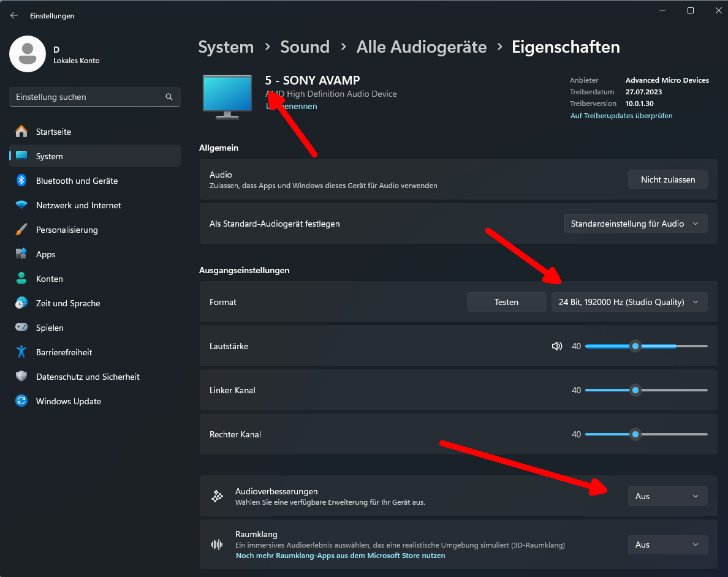The image size is (728, 577).
Task: Open the Raumklang Aus dropdown
Action: [668, 545]
